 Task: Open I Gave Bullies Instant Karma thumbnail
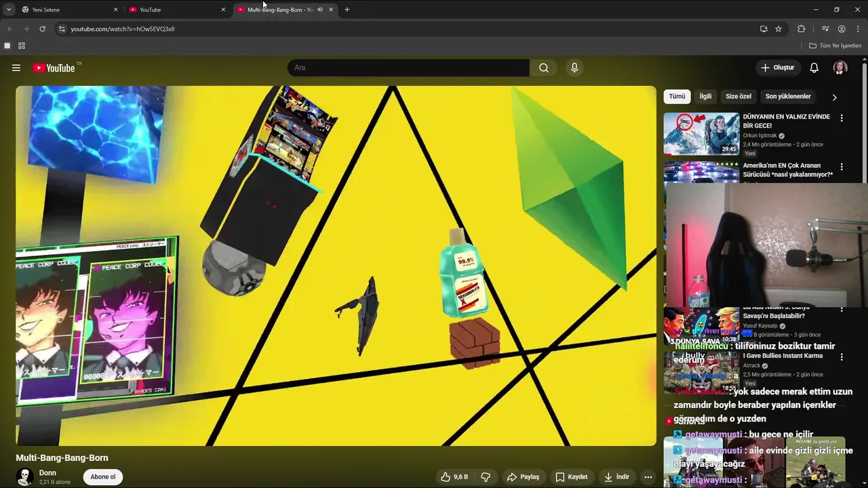pos(701,372)
